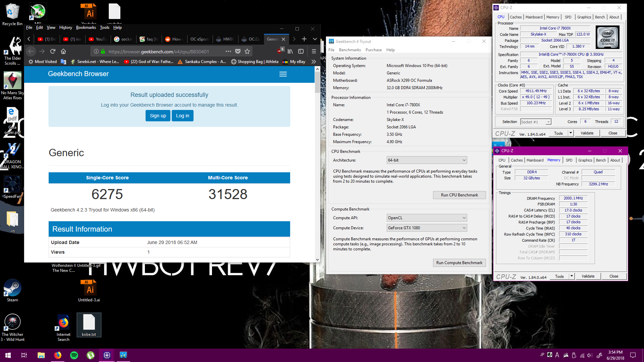Open Geekbench Browser hamburger navigation menu

coord(283,74)
